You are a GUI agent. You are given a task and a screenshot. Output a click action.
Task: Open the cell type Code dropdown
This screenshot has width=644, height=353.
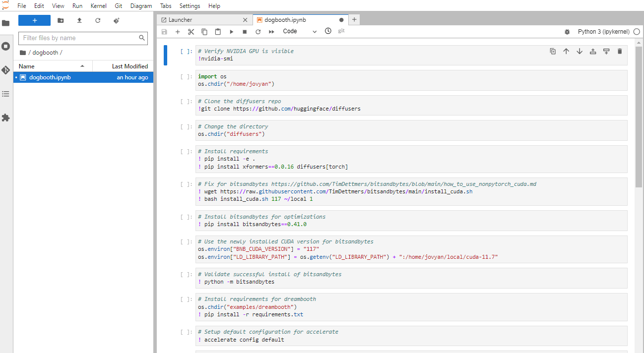coord(300,31)
